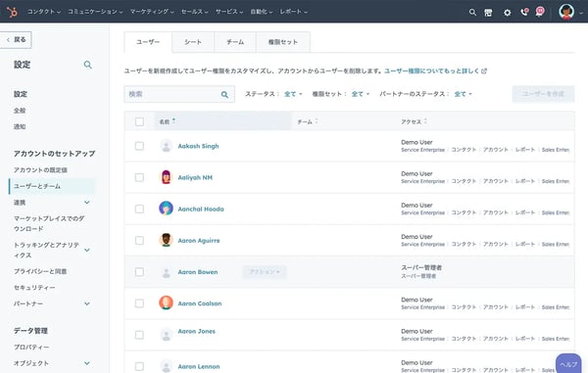Open the パートナーのステータス filter dropdown
This screenshot has width=588, height=373.
pyautogui.click(x=464, y=94)
